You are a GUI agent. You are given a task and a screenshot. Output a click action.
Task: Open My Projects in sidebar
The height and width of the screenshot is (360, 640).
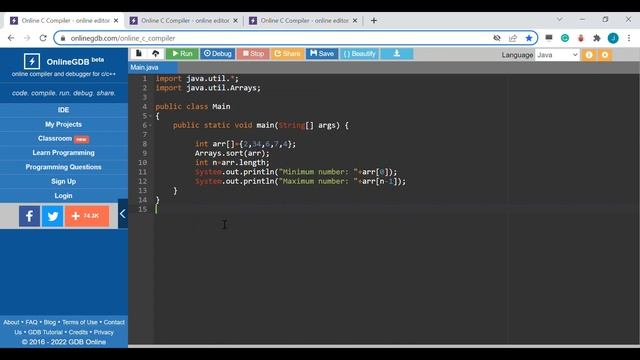(63, 124)
